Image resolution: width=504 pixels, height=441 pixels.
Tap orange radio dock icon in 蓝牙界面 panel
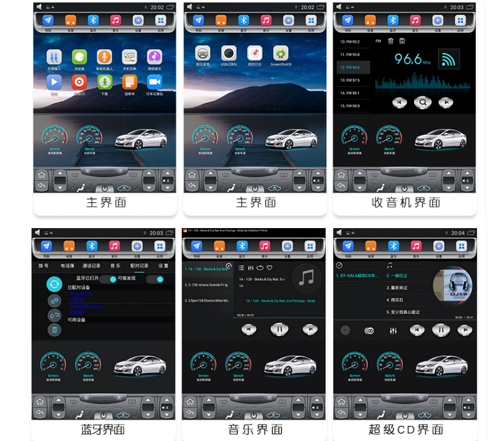tap(69, 246)
